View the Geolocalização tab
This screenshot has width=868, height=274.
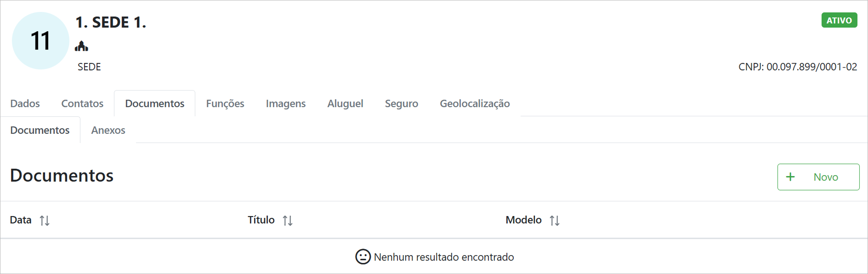[x=475, y=103]
